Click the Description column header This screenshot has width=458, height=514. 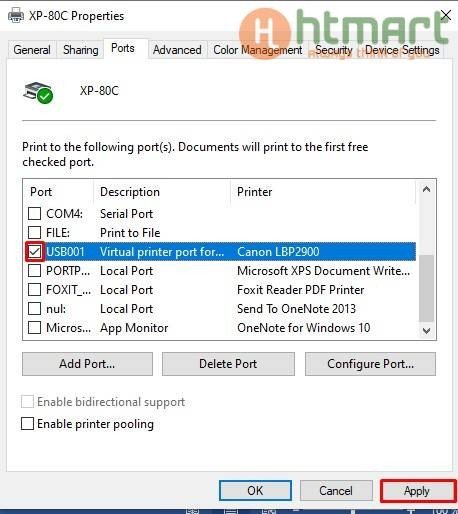[x=162, y=192]
